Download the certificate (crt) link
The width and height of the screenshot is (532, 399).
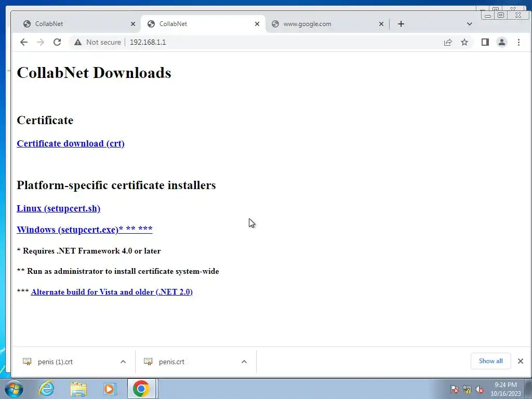click(71, 143)
